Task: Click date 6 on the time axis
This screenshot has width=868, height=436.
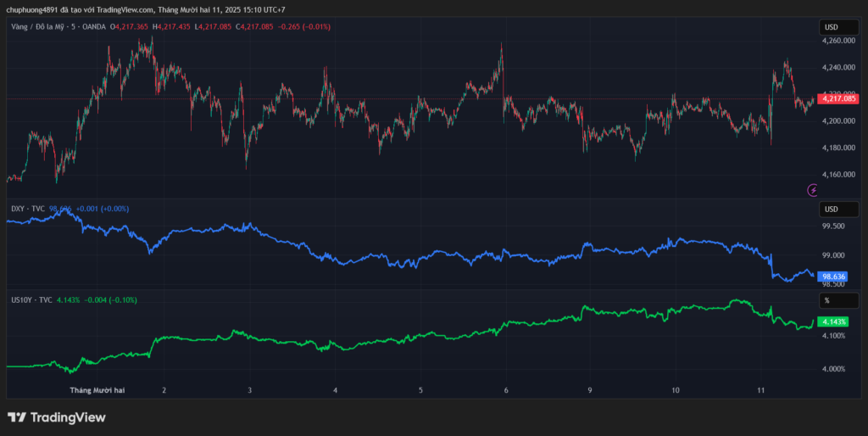Action: coord(506,390)
